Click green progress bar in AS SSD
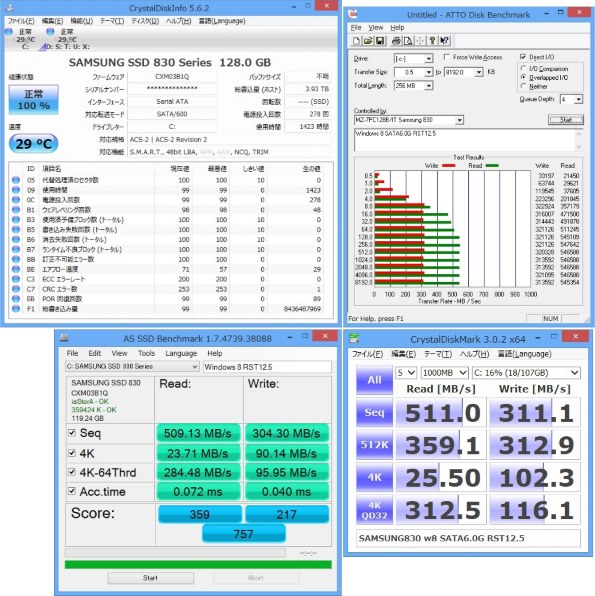The image size is (595, 596). pyautogui.click(x=198, y=564)
